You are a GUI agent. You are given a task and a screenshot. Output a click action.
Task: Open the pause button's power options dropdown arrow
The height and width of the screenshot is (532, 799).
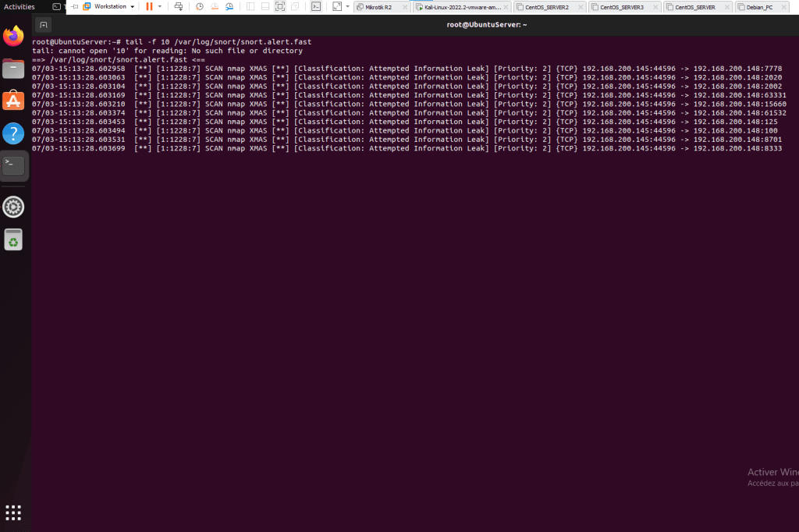160,6
